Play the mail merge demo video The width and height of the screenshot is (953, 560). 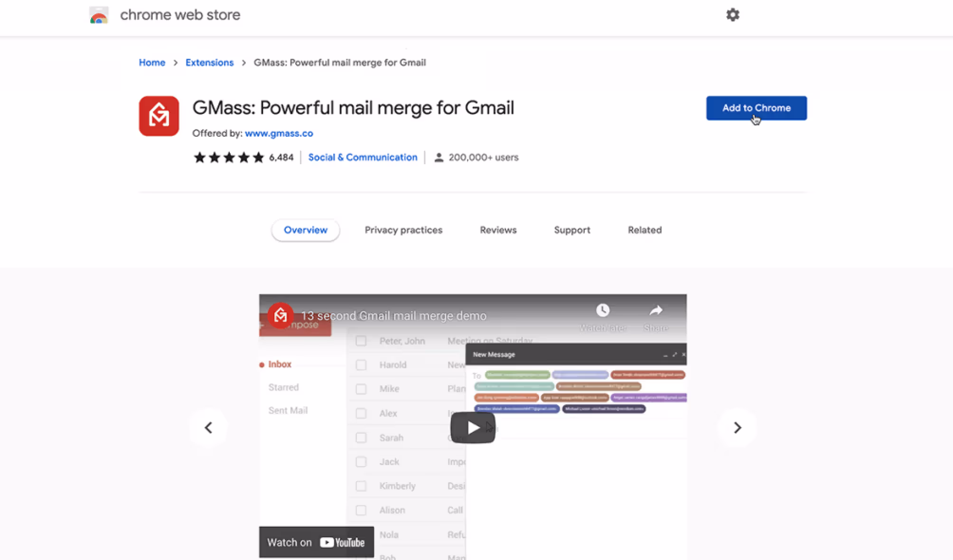pyautogui.click(x=473, y=428)
